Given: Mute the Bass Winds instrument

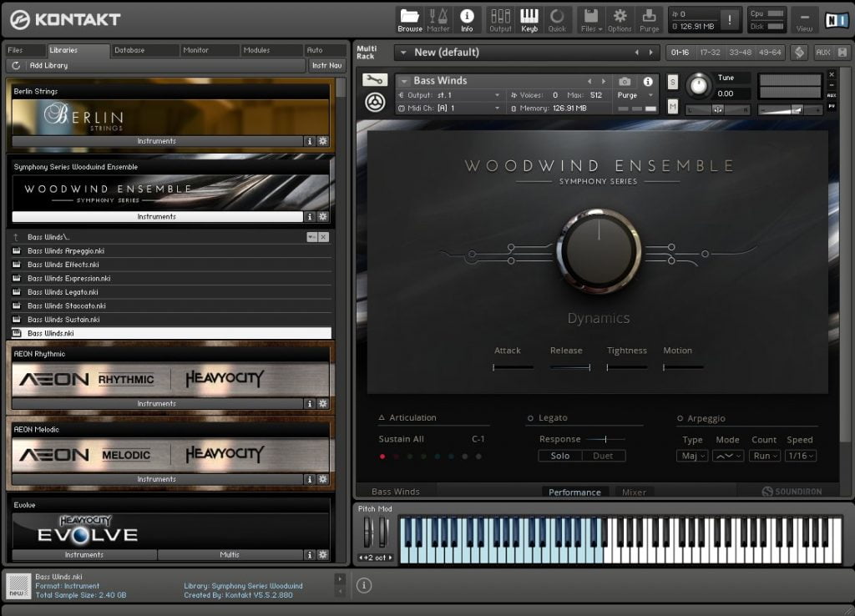Looking at the screenshot, I should (x=673, y=107).
